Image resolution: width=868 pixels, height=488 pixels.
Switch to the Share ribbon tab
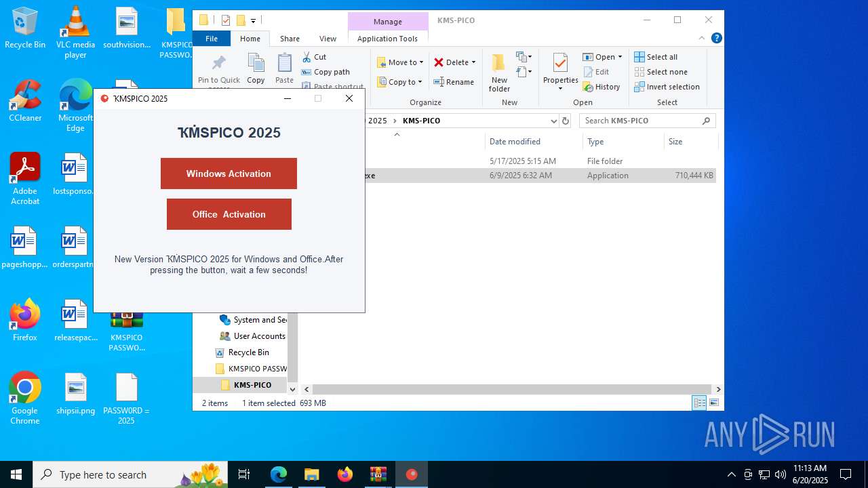[x=290, y=39]
